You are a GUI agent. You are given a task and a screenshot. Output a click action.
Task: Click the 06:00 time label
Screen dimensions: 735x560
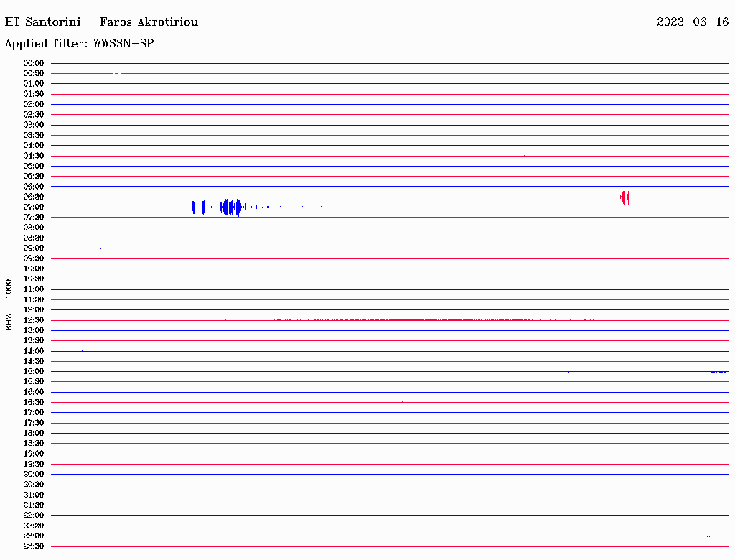pos(34,187)
